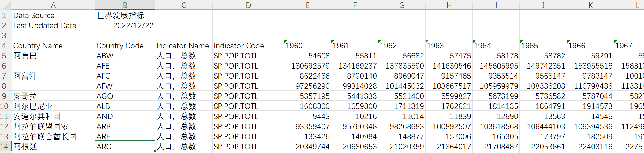644x153 pixels.
Task: Select column J header
Action: tap(543, 5)
